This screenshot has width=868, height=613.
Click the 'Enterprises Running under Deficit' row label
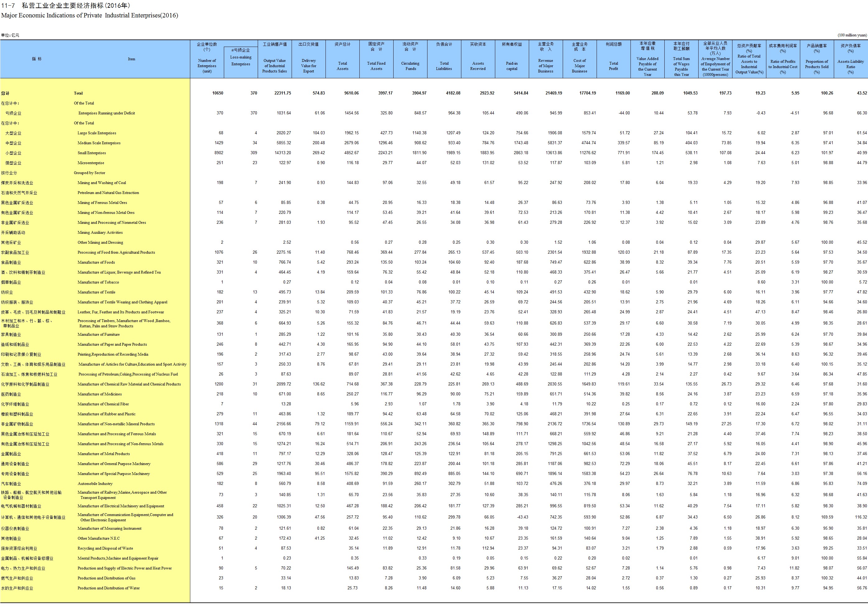tap(107, 113)
